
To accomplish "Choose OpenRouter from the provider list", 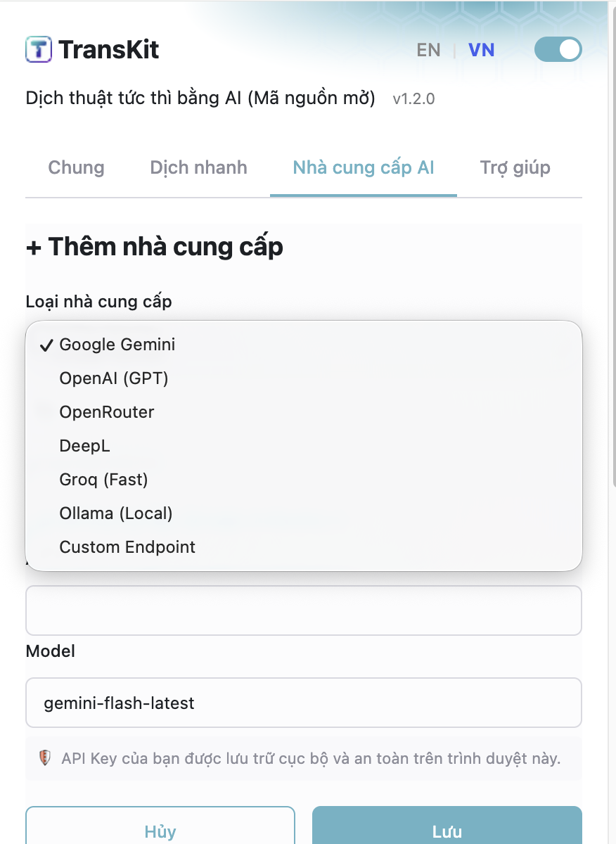I will click(x=106, y=412).
